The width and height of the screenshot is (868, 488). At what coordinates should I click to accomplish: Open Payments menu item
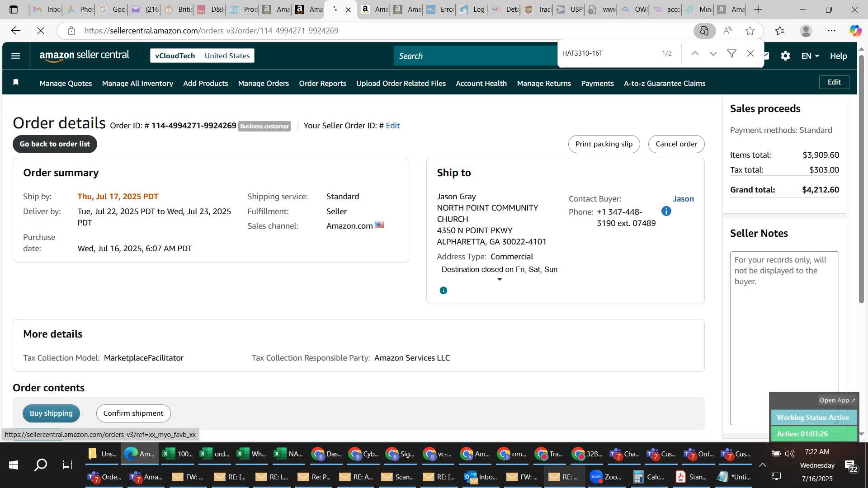[x=597, y=83]
